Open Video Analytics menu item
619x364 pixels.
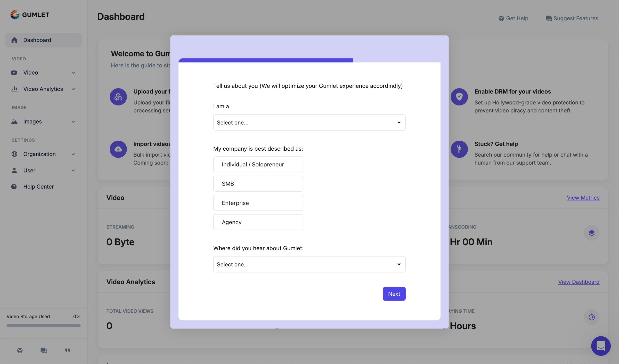click(44, 89)
